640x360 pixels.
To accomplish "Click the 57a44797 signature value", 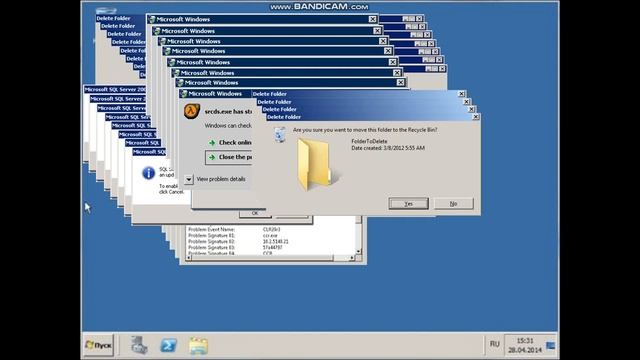I will (272, 248).
